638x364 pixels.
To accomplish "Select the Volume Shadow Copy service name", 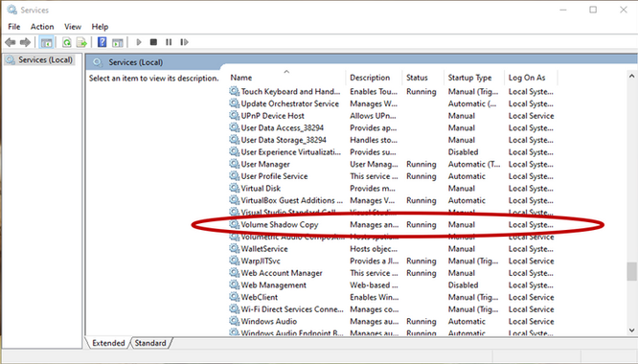I will point(280,224).
